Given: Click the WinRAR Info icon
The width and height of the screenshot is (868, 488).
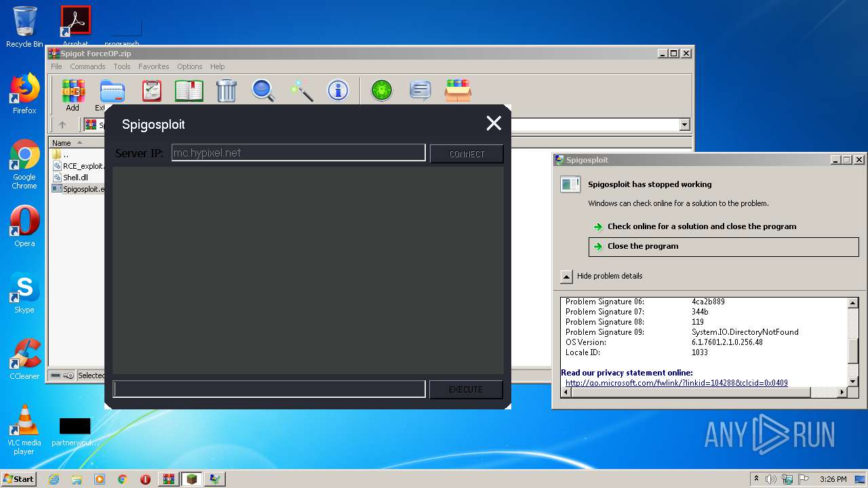Looking at the screenshot, I should 338,90.
